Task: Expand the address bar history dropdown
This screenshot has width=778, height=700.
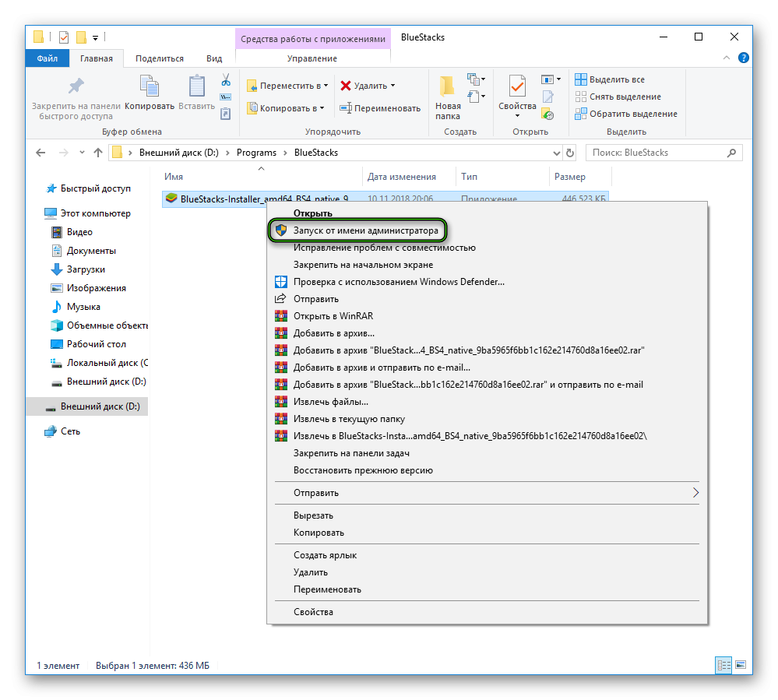Action: [557, 153]
